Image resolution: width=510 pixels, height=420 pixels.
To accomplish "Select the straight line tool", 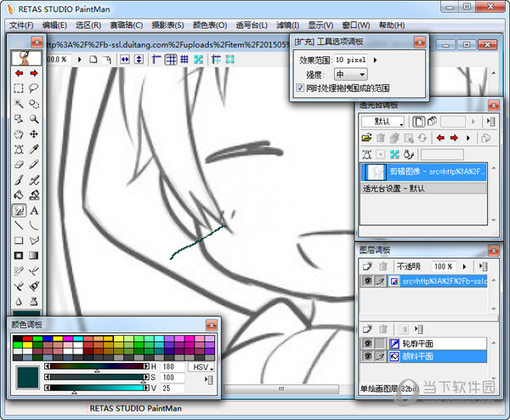I will (19, 225).
